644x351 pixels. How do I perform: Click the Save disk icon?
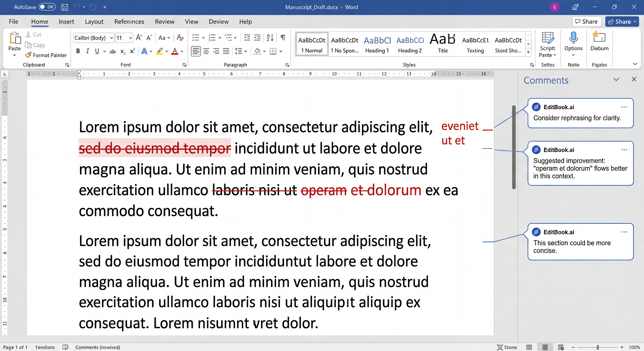click(x=65, y=7)
